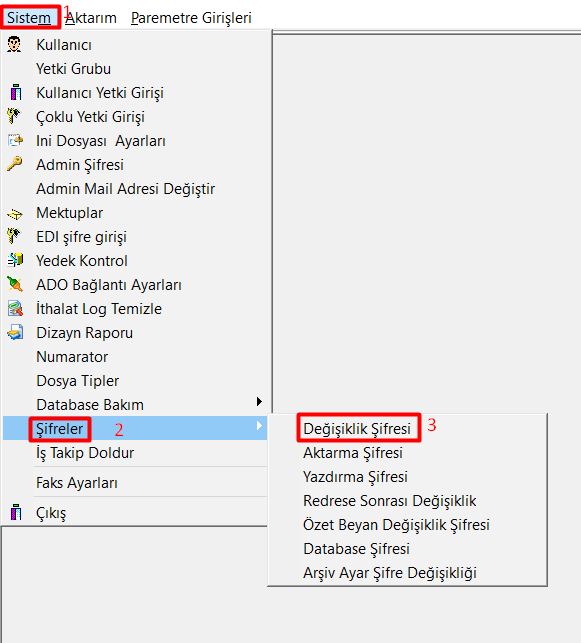Click the Kullanıcı Yetki Girişi door icon

[x=16, y=92]
